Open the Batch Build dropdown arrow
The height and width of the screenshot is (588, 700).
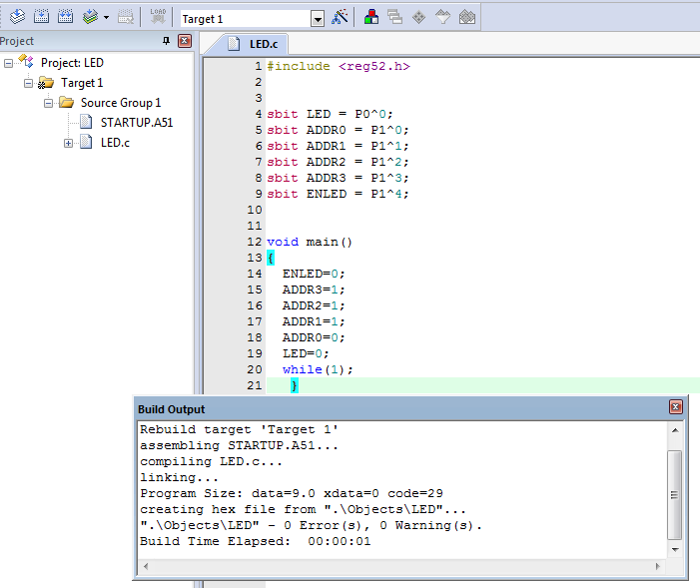106,18
